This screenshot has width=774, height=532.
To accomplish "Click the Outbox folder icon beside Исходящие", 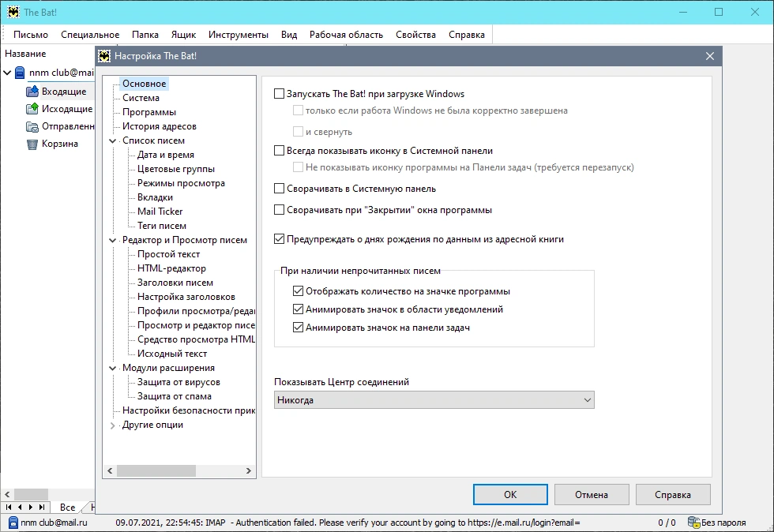I will click(32, 109).
